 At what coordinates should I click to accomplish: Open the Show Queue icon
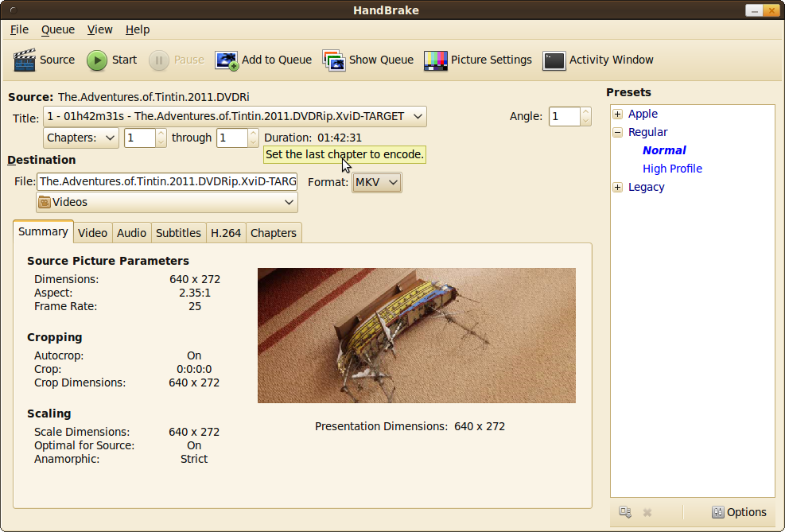pyautogui.click(x=334, y=60)
